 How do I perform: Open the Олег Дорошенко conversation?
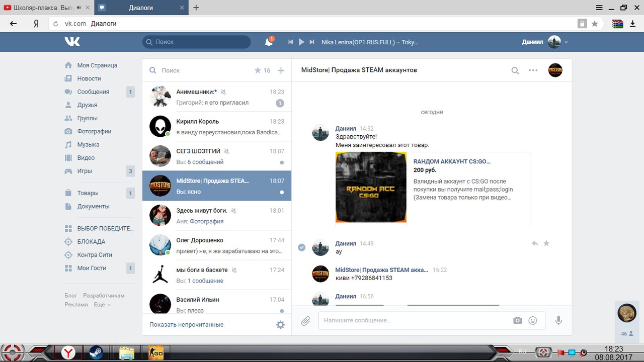click(217, 245)
